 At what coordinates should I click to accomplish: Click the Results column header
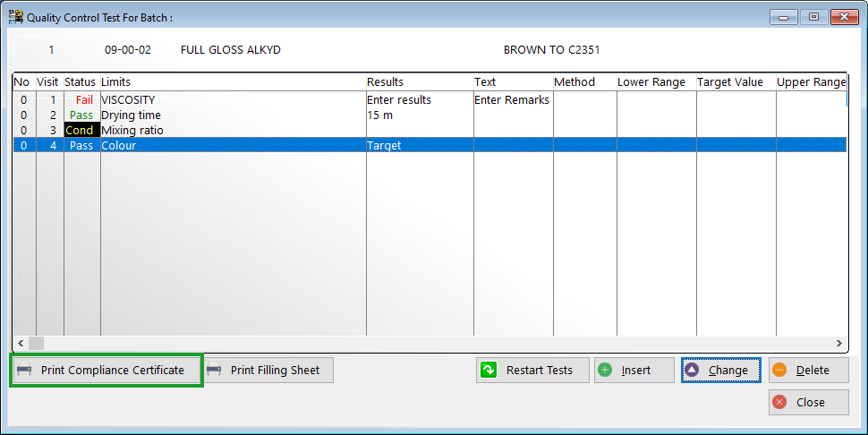[385, 82]
